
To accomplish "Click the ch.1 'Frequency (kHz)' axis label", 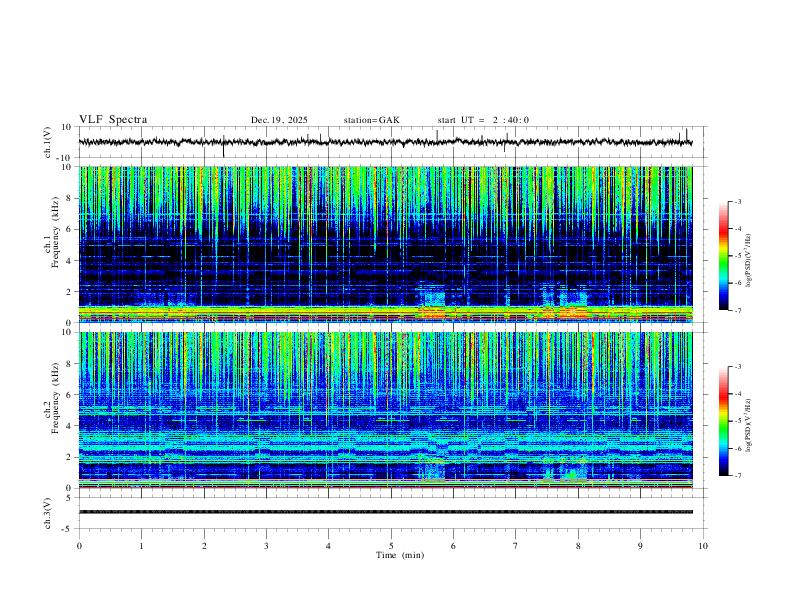I will (x=55, y=233).
